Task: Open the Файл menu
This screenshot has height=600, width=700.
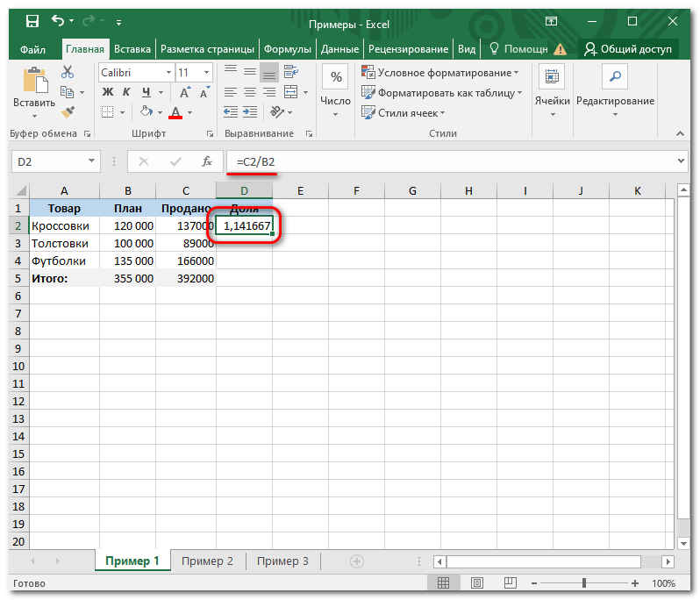Action: pos(32,49)
